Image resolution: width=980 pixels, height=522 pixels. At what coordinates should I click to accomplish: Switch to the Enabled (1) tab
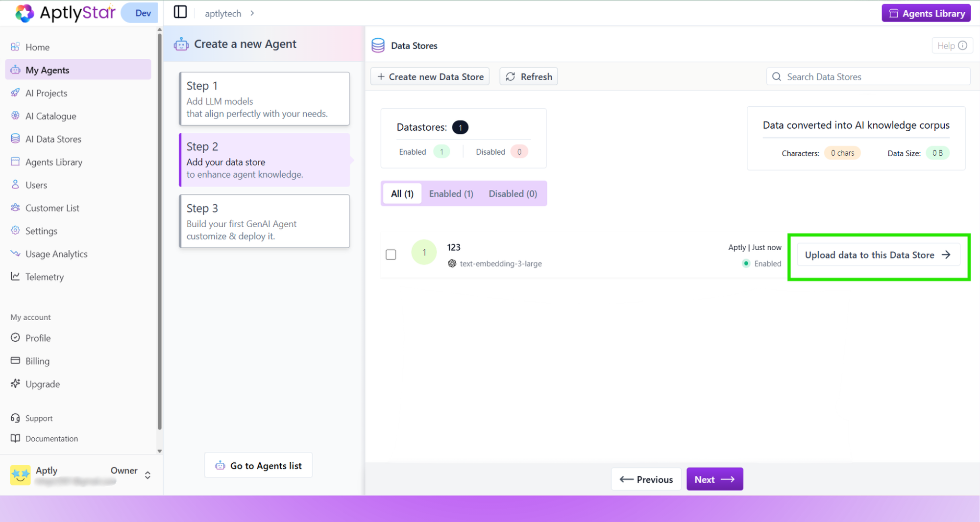coord(451,194)
